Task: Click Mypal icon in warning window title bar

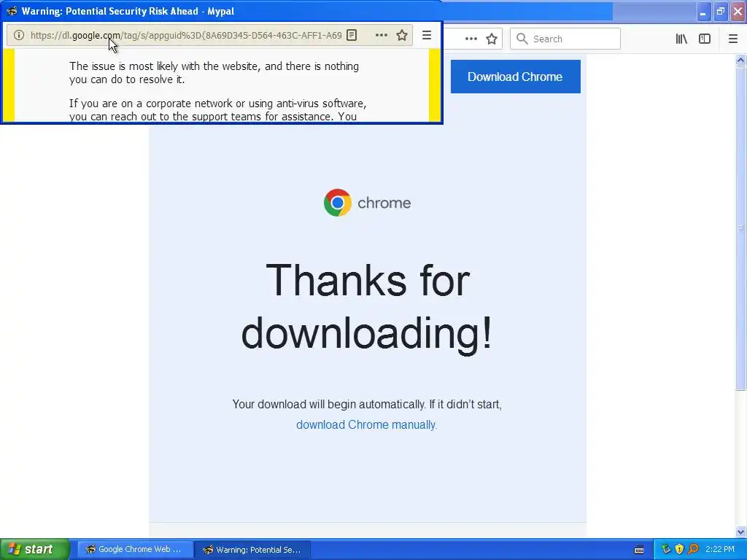Action: pos(12,11)
